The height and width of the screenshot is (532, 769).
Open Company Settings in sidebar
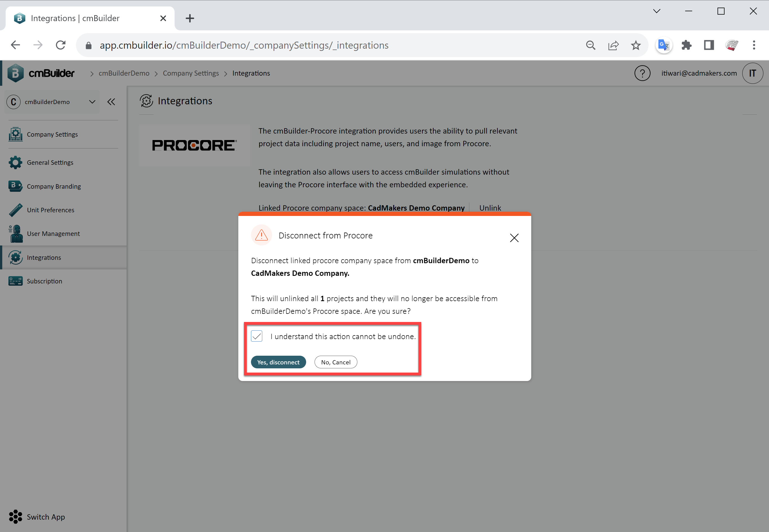pyautogui.click(x=63, y=134)
